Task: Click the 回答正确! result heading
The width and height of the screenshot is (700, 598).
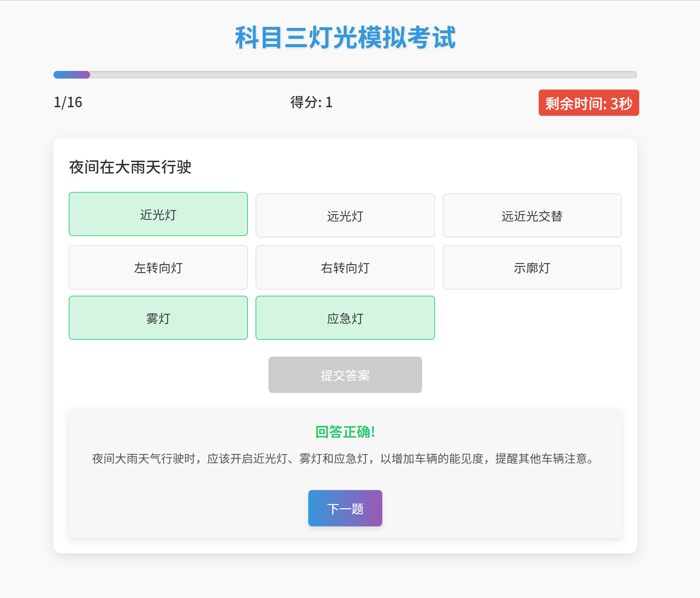Action: tap(345, 432)
